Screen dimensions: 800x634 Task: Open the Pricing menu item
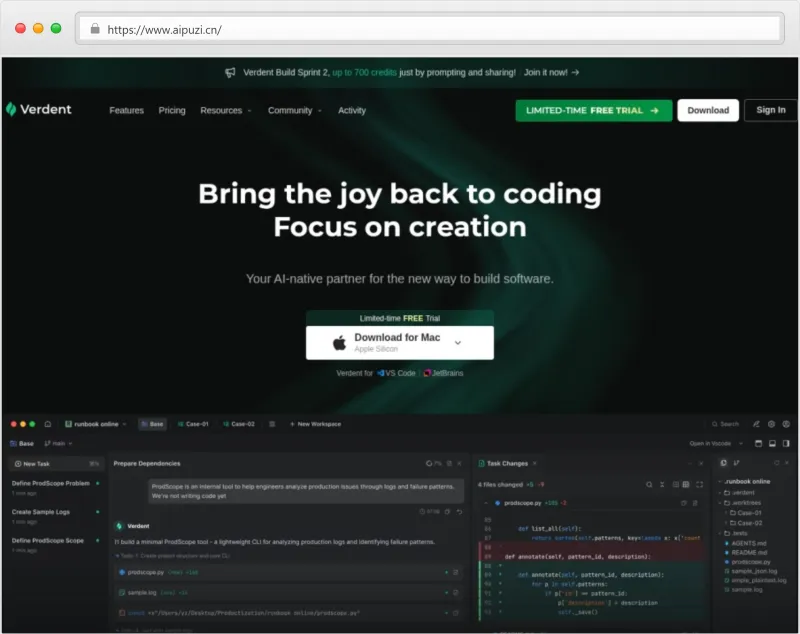click(x=172, y=111)
